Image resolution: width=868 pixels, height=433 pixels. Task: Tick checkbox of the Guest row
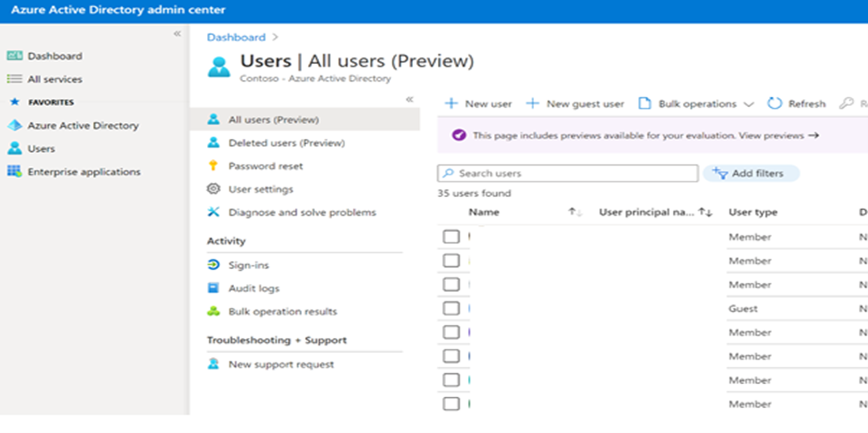click(451, 308)
